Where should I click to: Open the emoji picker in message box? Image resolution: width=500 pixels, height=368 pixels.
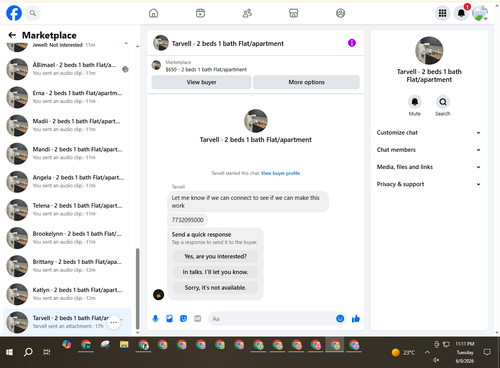(x=340, y=319)
